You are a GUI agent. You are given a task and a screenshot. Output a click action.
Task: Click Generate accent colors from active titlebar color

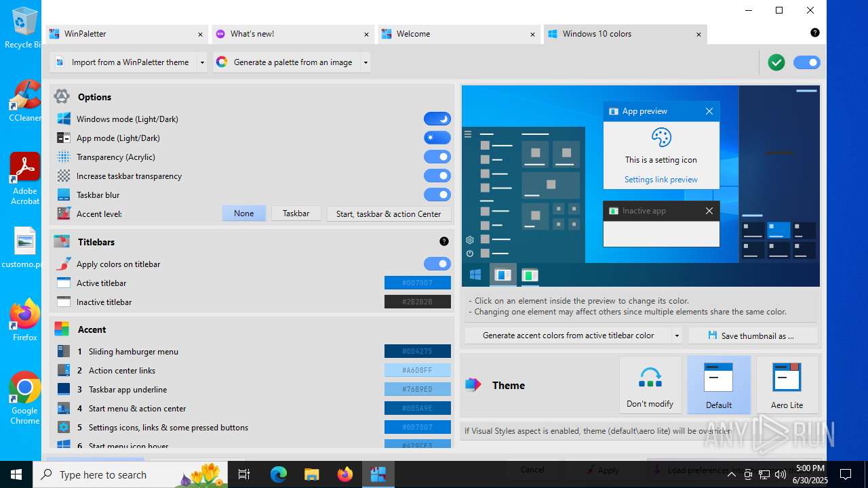click(568, 335)
